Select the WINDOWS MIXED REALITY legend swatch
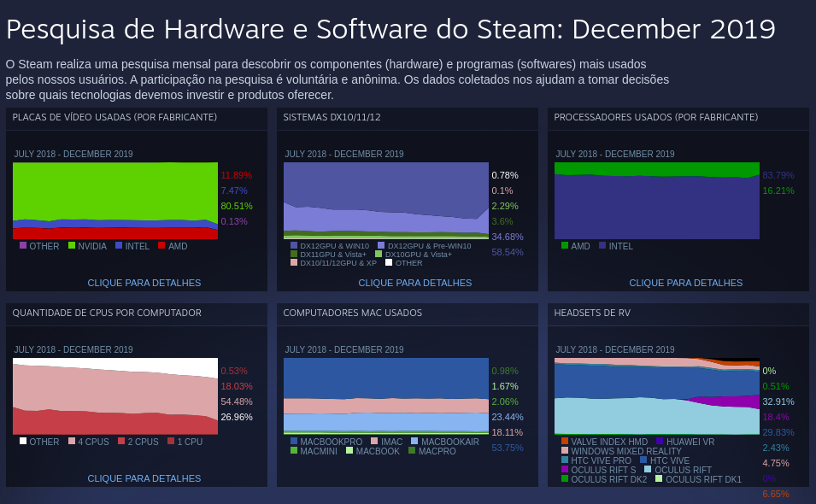The image size is (816, 504). [x=565, y=450]
